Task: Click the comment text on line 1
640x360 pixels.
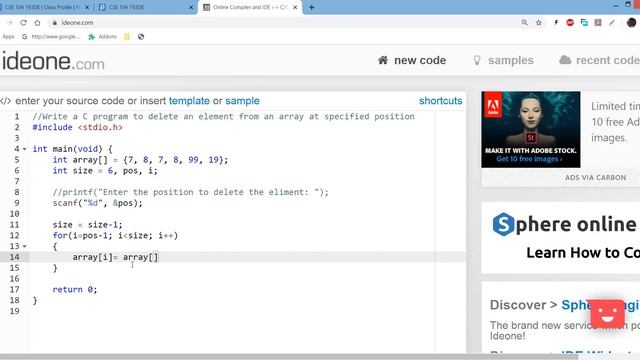Action: pyautogui.click(x=223, y=117)
